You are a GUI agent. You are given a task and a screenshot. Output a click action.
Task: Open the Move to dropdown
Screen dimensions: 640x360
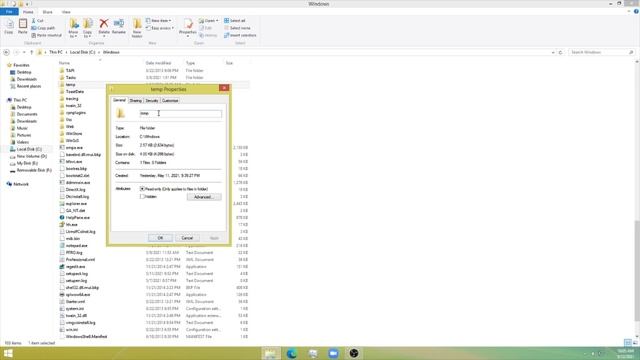tap(73, 28)
